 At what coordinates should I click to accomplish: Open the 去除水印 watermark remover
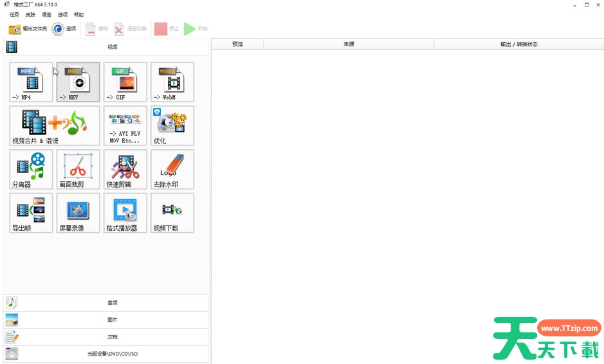coord(172,169)
